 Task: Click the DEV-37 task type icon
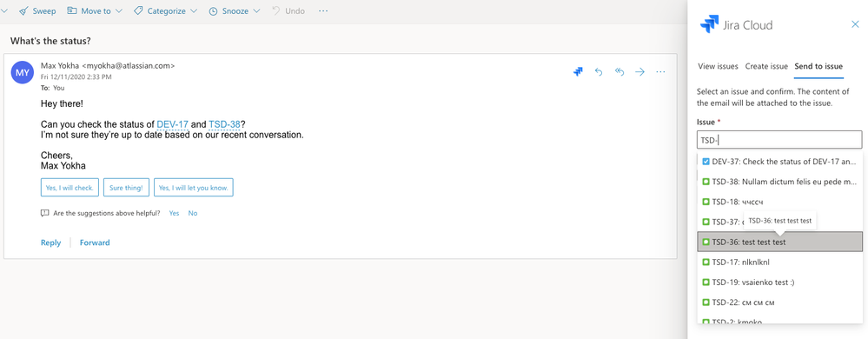point(706,162)
